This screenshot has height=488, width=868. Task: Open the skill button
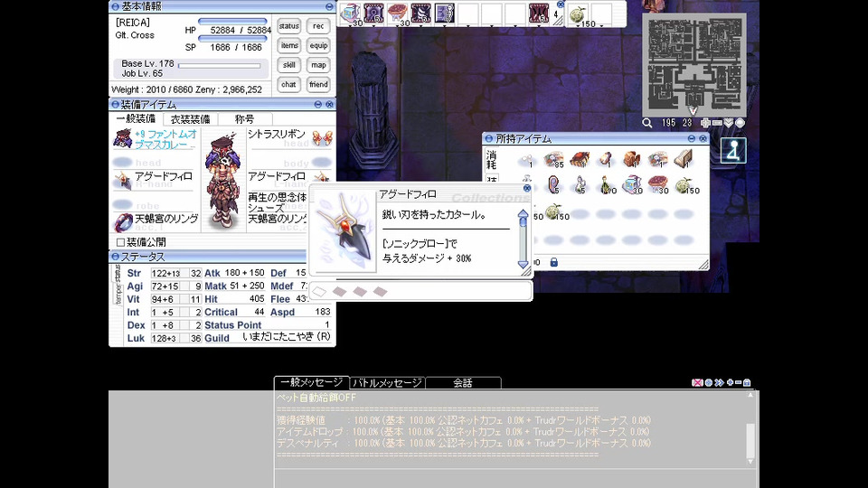tap(289, 65)
